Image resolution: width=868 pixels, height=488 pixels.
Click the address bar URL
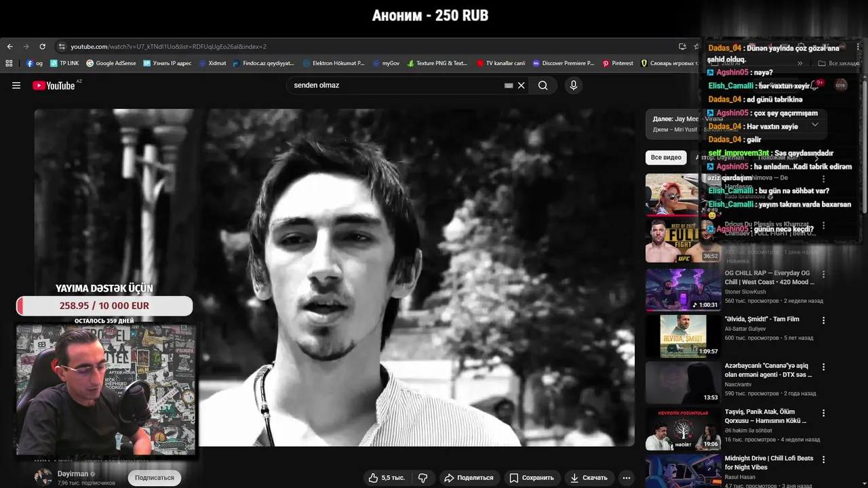tap(168, 47)
